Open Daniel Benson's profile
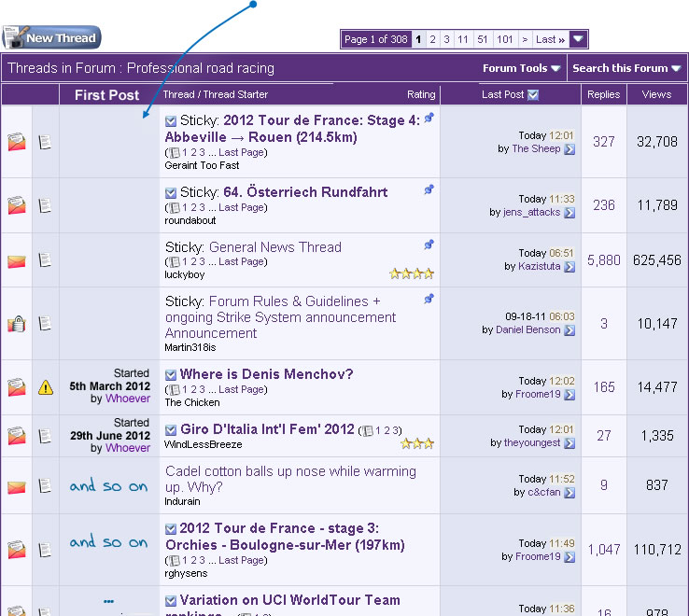 (x=527, y=329)
